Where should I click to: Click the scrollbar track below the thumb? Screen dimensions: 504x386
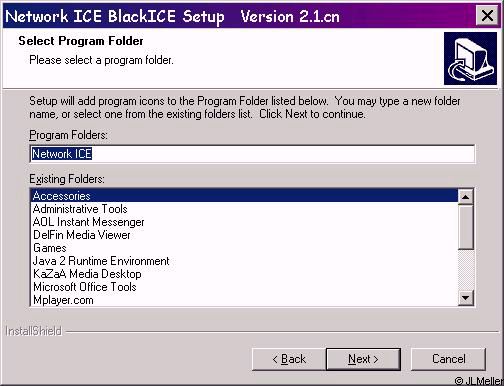click(465, 269)
